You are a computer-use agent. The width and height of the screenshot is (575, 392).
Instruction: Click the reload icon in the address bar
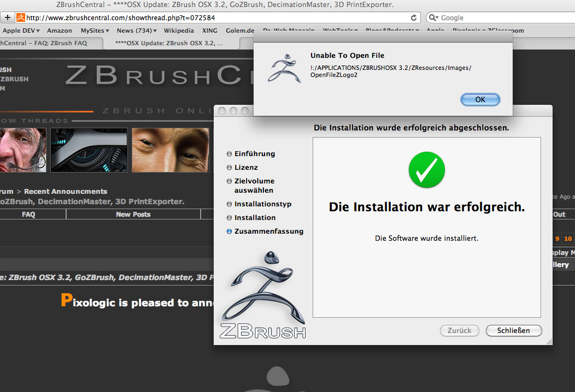[x=414, y=17]
